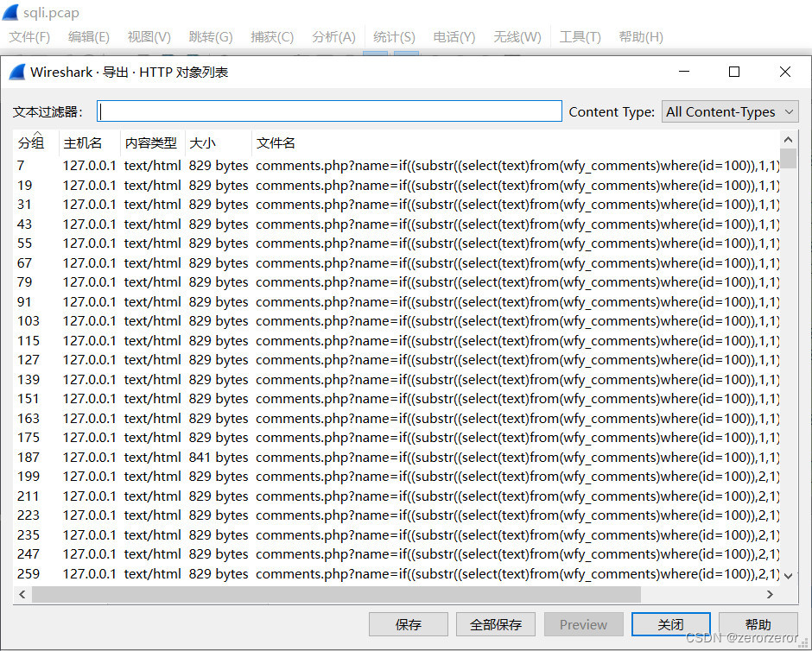Select the row for packet 223
The height and width of the screenshot is (651, 812).
[396, 515]
